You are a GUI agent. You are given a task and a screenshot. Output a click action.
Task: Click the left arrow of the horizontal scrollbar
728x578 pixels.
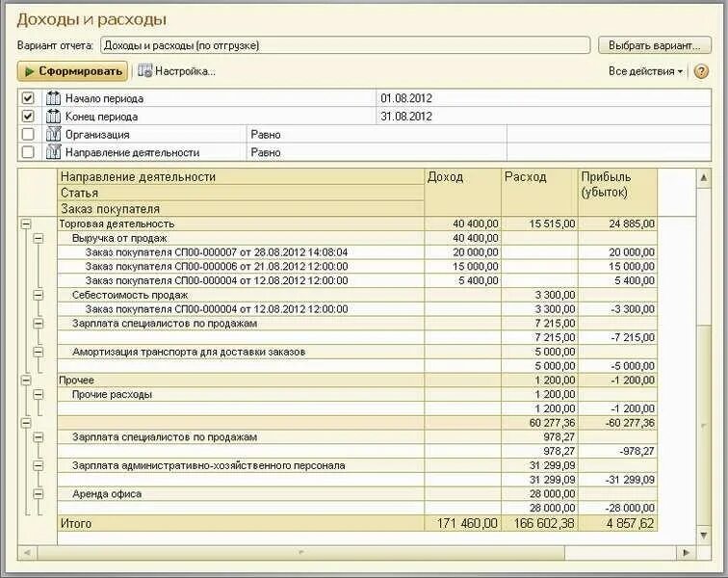coord(27,553)
